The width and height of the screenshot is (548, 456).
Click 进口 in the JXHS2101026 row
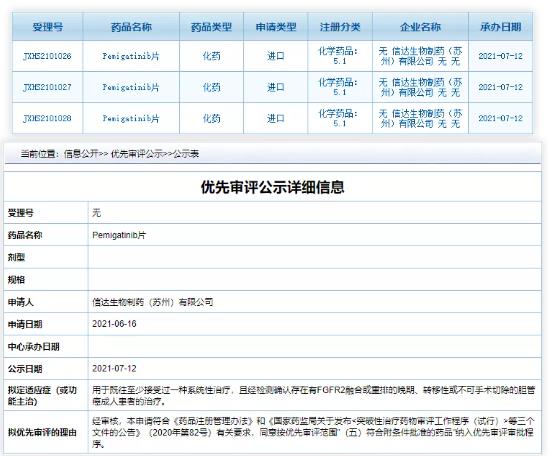click(276, 56)
